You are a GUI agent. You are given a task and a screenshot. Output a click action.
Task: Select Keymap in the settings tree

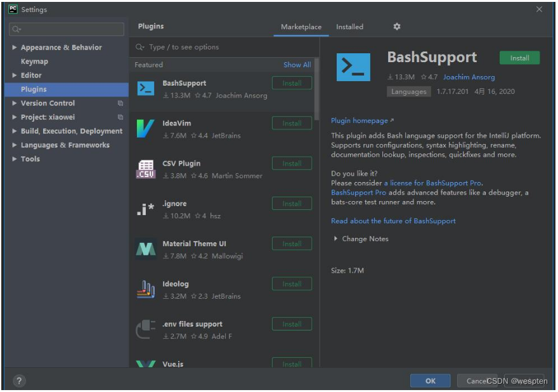[34, 62]
